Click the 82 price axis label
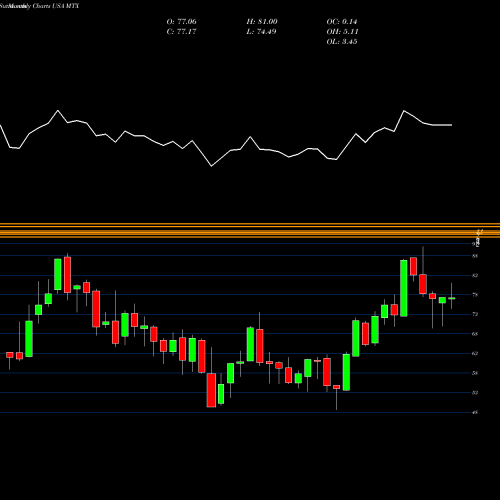 click(475, 275)
